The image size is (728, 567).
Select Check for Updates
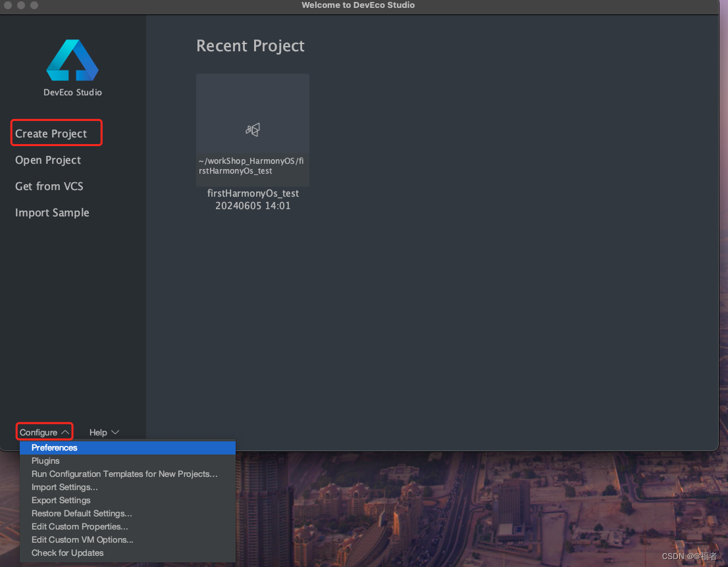[x=128, y=553]
